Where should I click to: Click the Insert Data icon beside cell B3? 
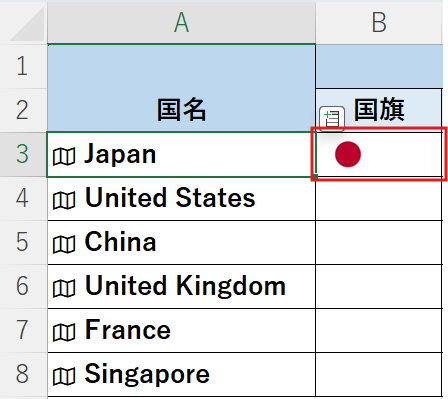(332, 118)
